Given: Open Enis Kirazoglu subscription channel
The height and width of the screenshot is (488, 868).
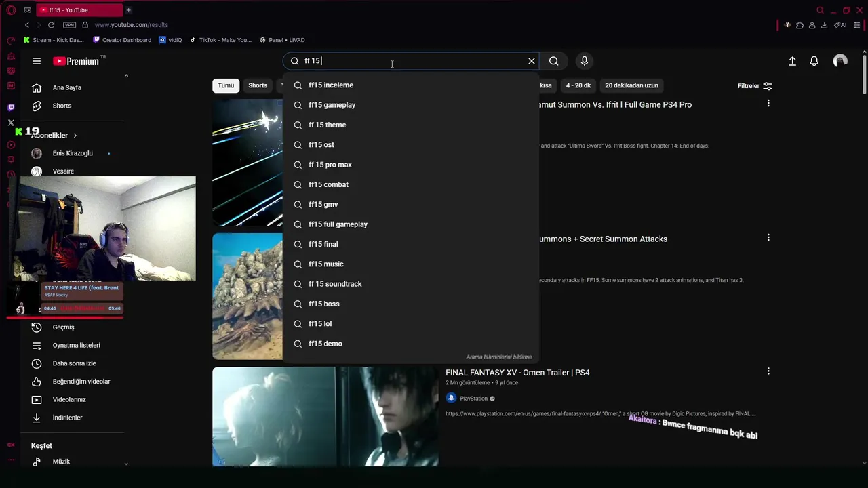Looking at the screenshot, I should (71, 153).
